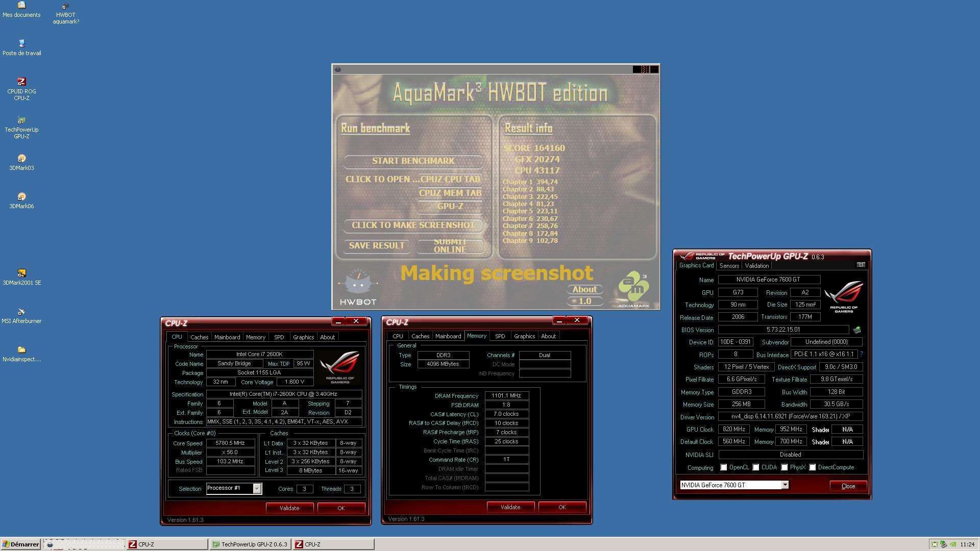The width and height of the screenshot is (980, 551).
Task: Click safely-remove-hardware tray icon
Action: pos(944,544)
